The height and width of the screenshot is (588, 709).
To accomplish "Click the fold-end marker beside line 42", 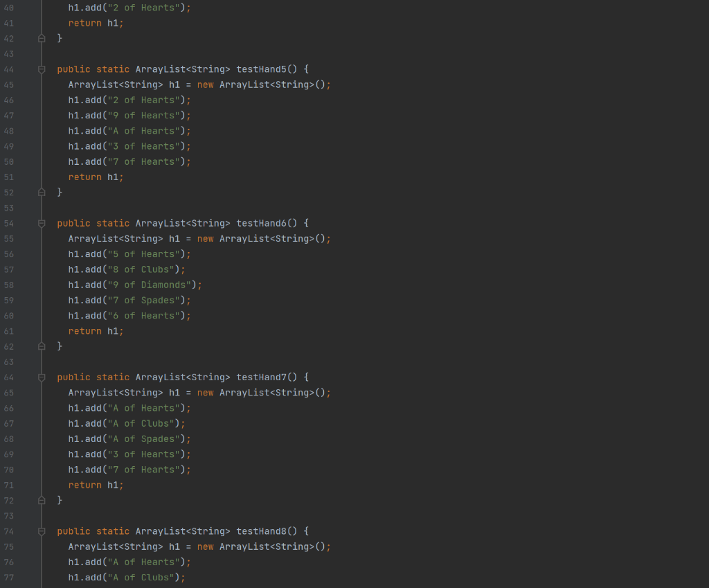I will point(42,38).
